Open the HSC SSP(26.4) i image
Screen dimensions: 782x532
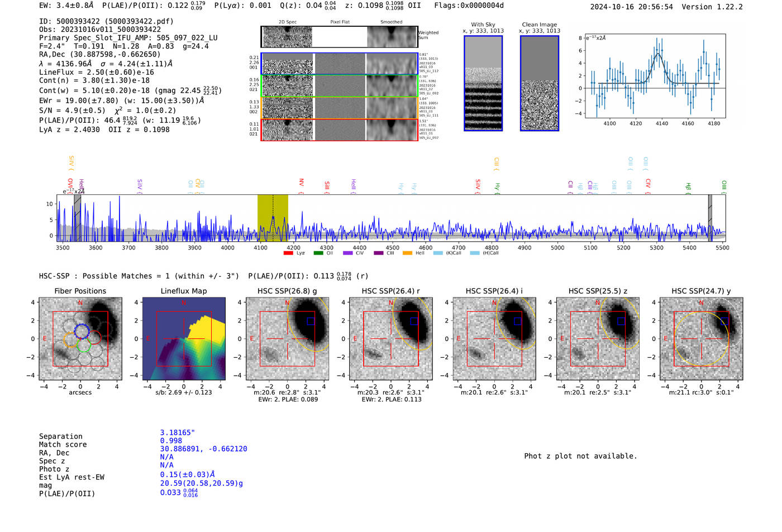coord(494,339)
